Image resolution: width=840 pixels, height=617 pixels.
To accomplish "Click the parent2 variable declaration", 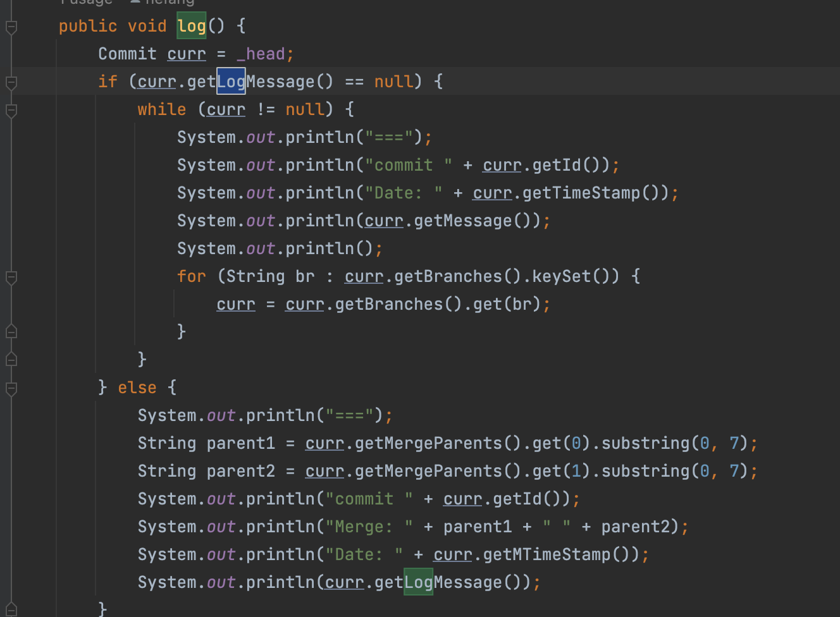I will click(x=240, y=471).
